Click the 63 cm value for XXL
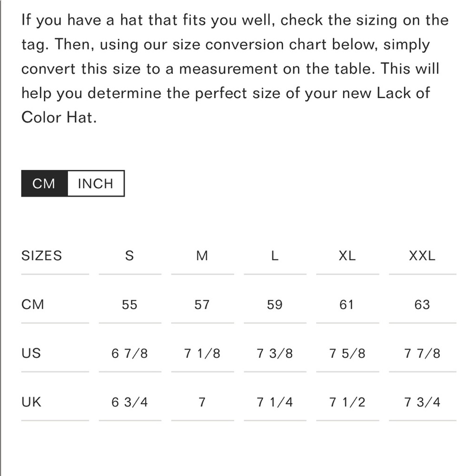This screenshot has height=476, width=476. (x=422, y=305)
